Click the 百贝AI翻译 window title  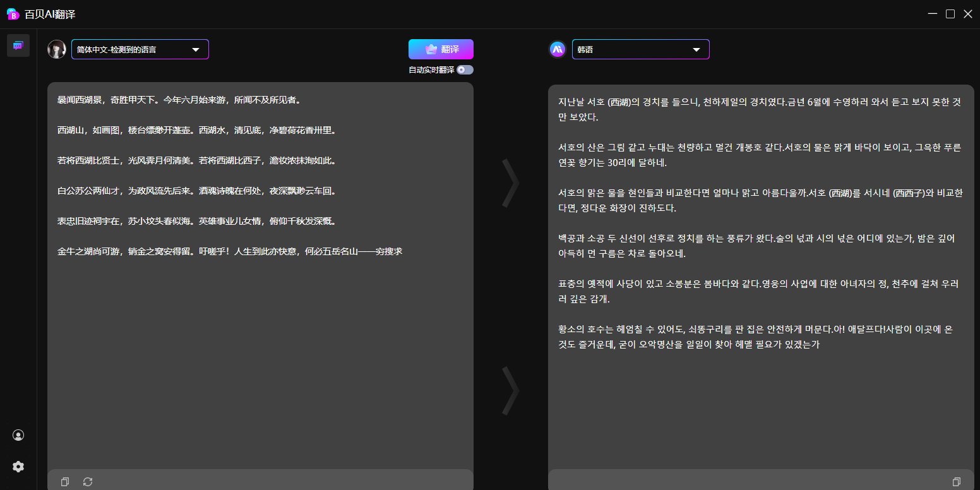tap(50, 14)
